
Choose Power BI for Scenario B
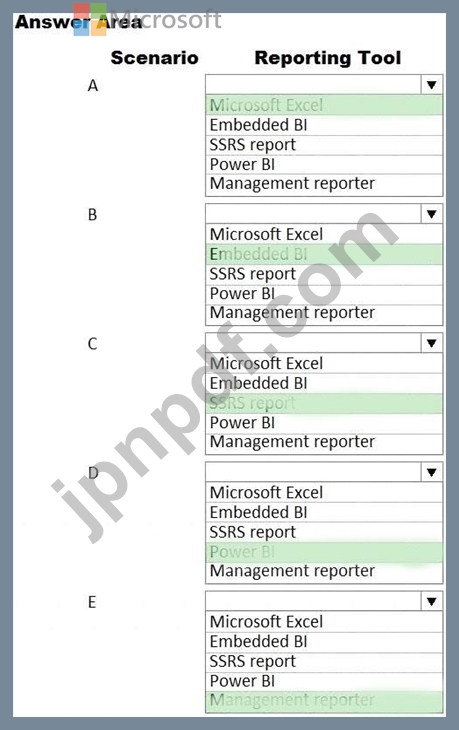(324, 294)
